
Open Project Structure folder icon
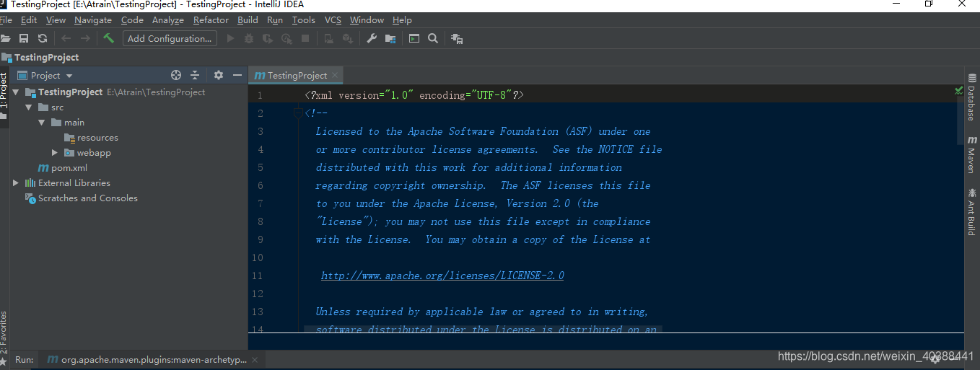click(x=390, y=38)
